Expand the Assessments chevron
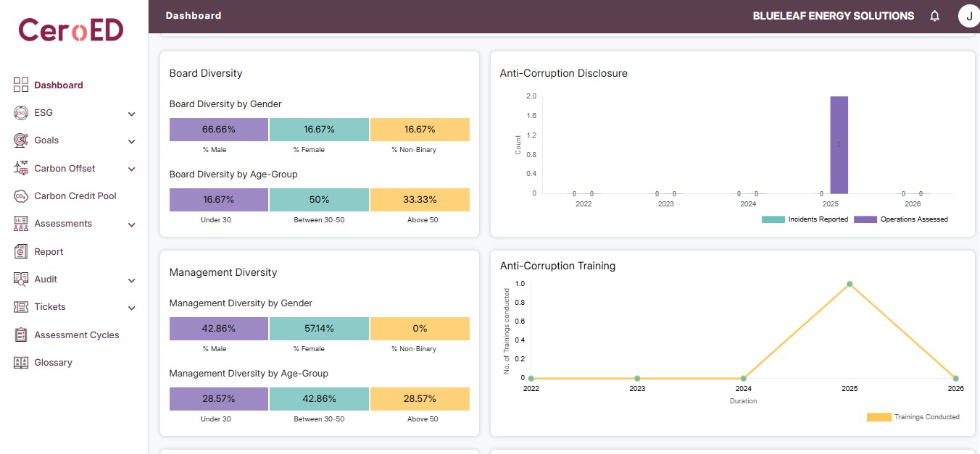Image resolution: width=980 pixels, height=454 pixels. (x=131, y=224)
